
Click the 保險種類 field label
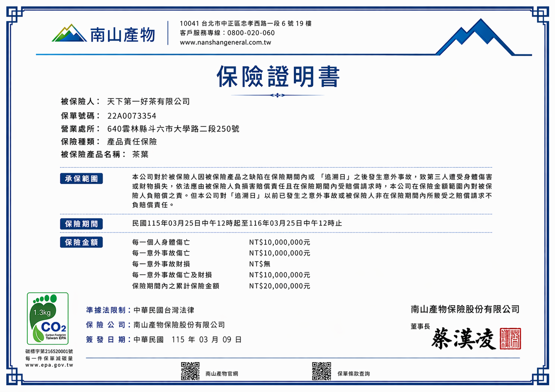[80, 142]
